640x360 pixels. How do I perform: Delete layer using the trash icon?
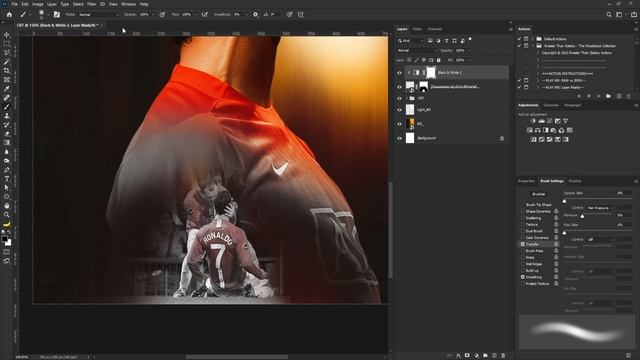[503, 356]
